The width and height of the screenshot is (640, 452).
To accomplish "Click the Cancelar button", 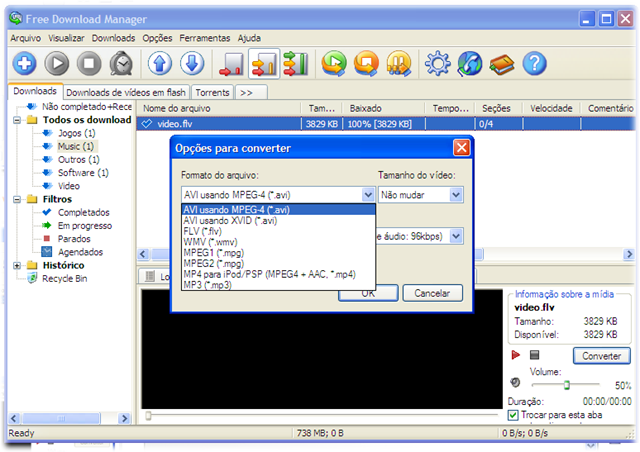I will [432, 293].
